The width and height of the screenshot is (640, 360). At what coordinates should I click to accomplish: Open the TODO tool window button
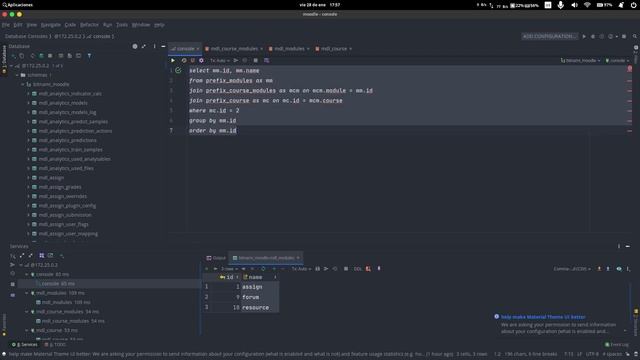click(55, 344)
